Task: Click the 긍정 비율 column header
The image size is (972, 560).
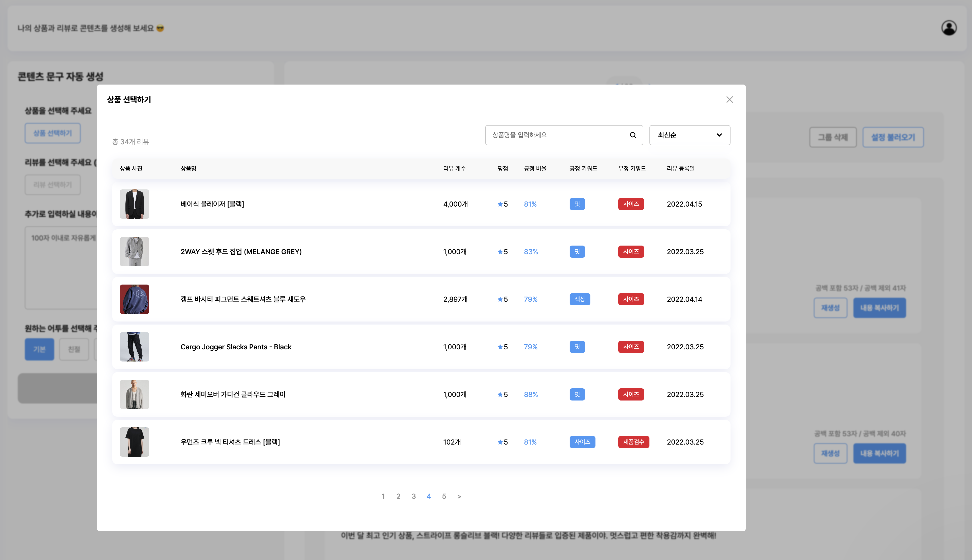Action: point(535,168)
